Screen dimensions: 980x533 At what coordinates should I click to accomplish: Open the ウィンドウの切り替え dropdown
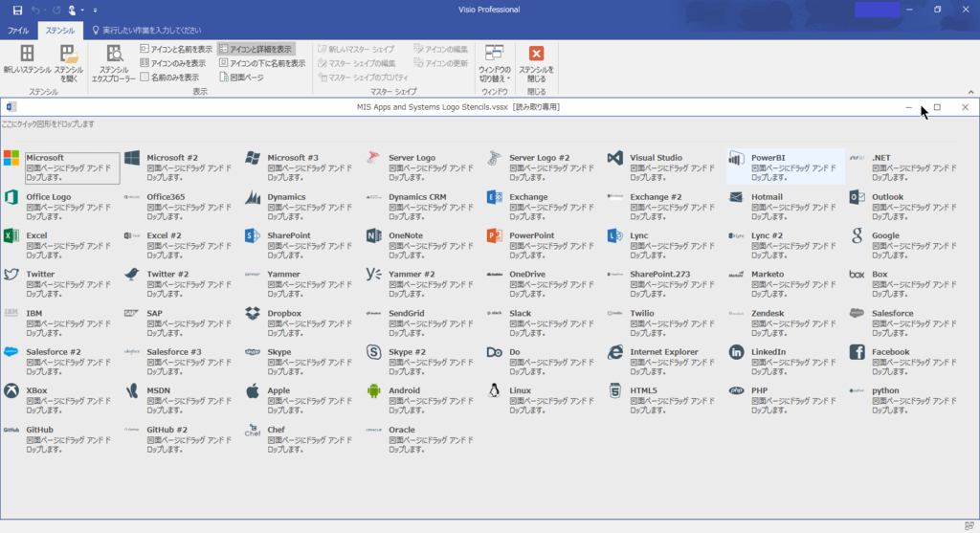tap(495, 63)
